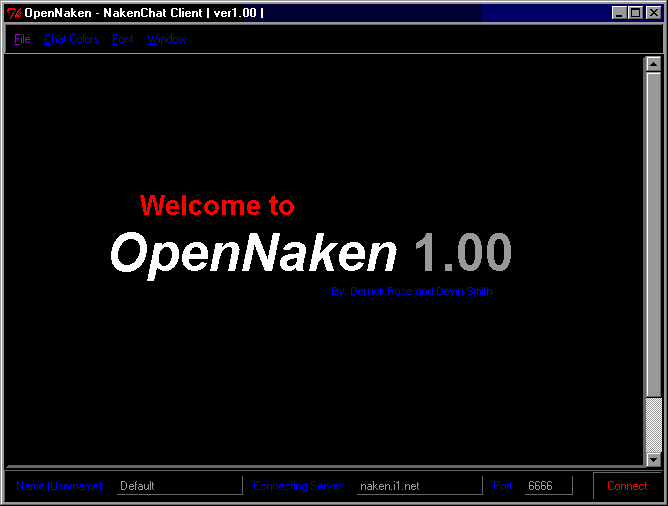Close the OpenNaken window
The height and width of the screenshot is (506, 668).
point(654,13)
